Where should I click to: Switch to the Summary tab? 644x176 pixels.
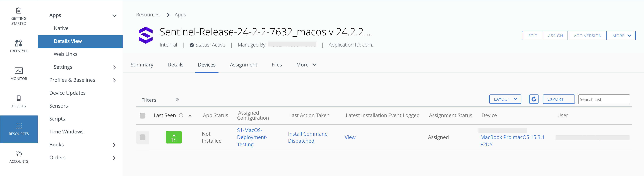point(142,65)
